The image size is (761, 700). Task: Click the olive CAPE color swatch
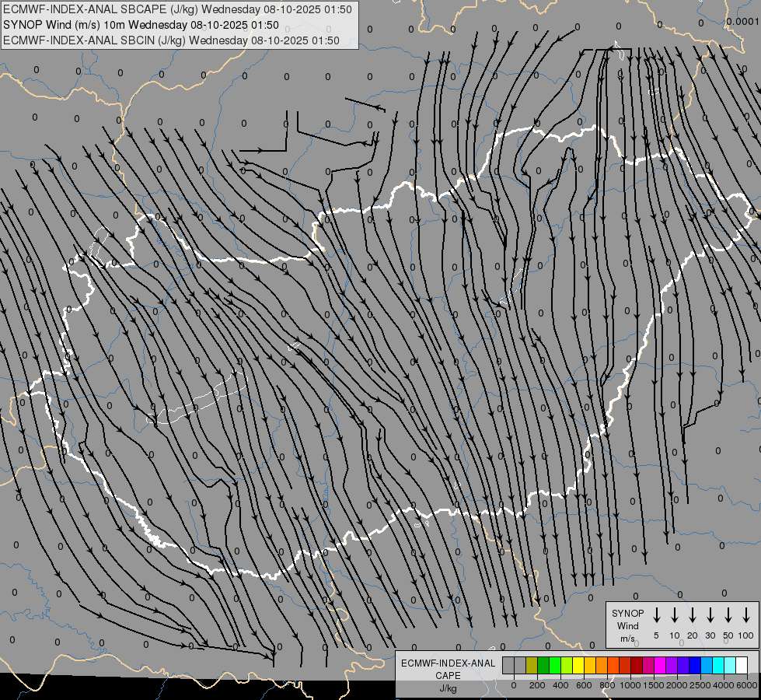[x=532, y=665]
